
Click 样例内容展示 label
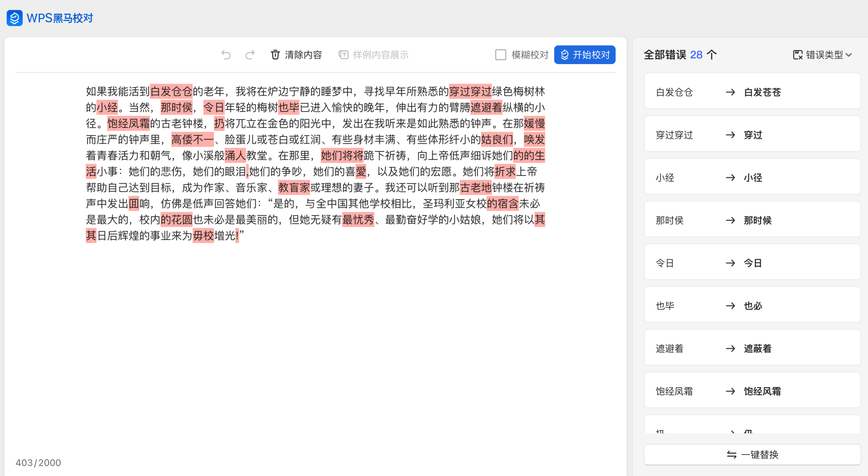(x=381, y=55)
